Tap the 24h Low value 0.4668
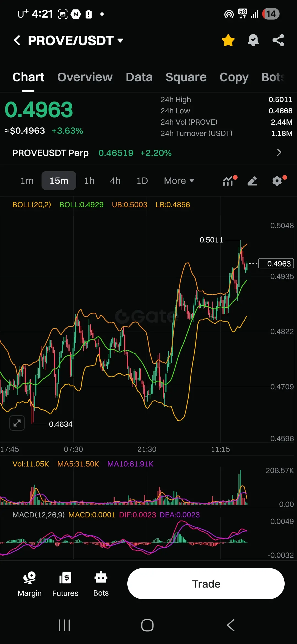 [x=280, y=111]
